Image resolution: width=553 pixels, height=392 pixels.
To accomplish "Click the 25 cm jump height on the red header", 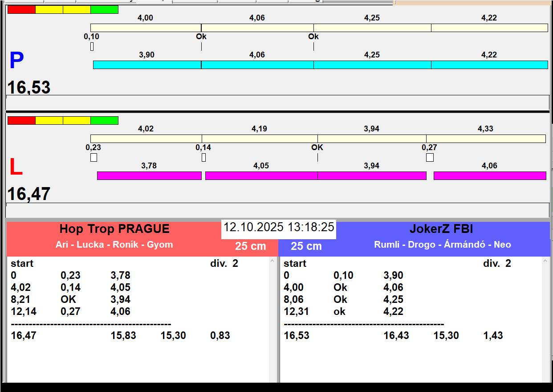I will 251,246.
